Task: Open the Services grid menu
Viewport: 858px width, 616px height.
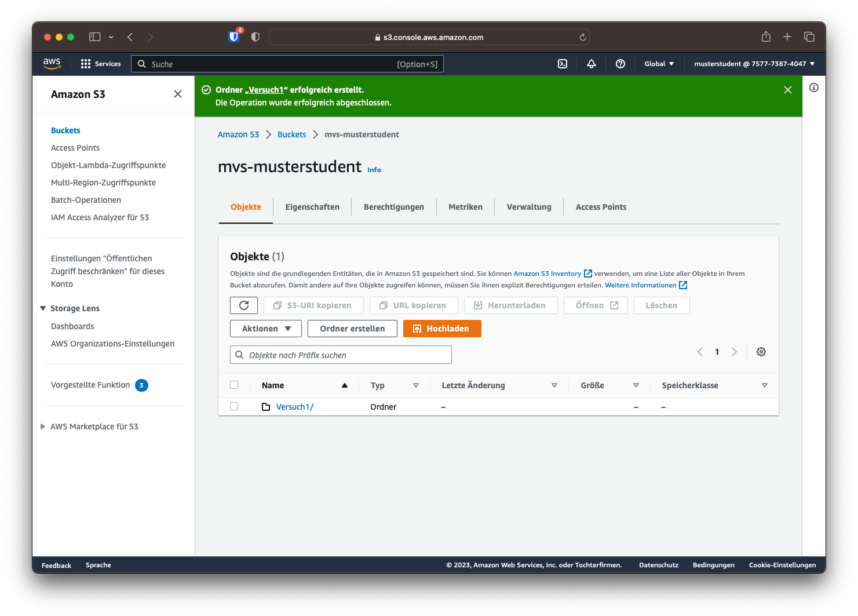Action: point(101,64)
